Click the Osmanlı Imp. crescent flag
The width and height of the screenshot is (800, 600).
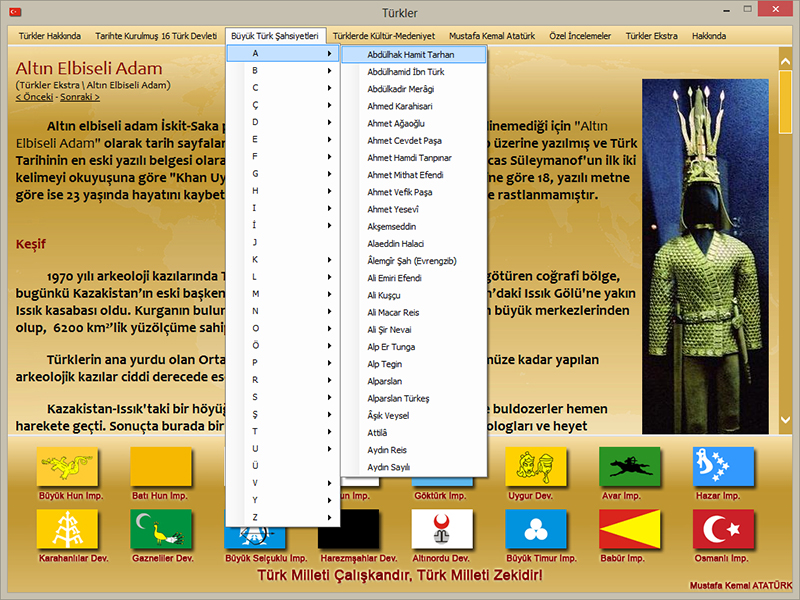click(x=723, y=529)
